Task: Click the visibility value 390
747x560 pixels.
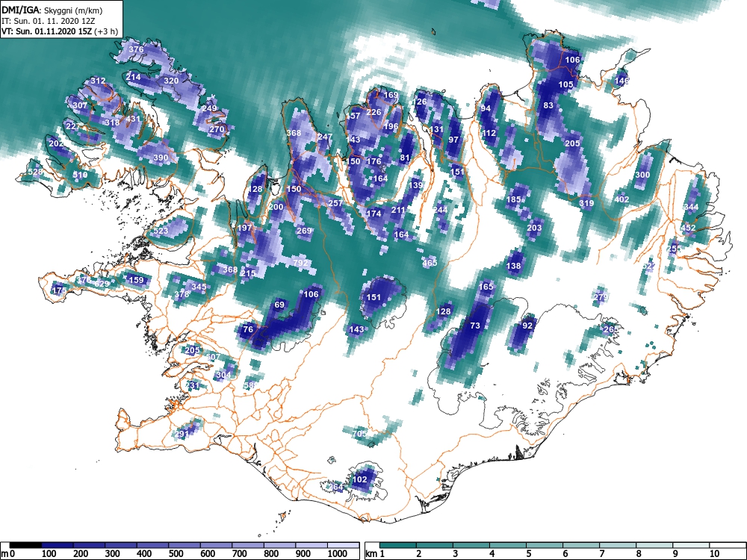Action: tap(161, 158)
